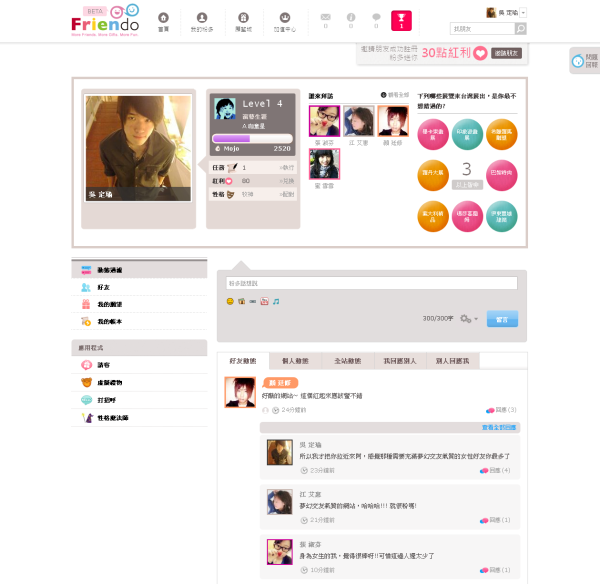Open post settings gear dropdown
This screenshot has width=600, height=584.
tap(469, 318)
